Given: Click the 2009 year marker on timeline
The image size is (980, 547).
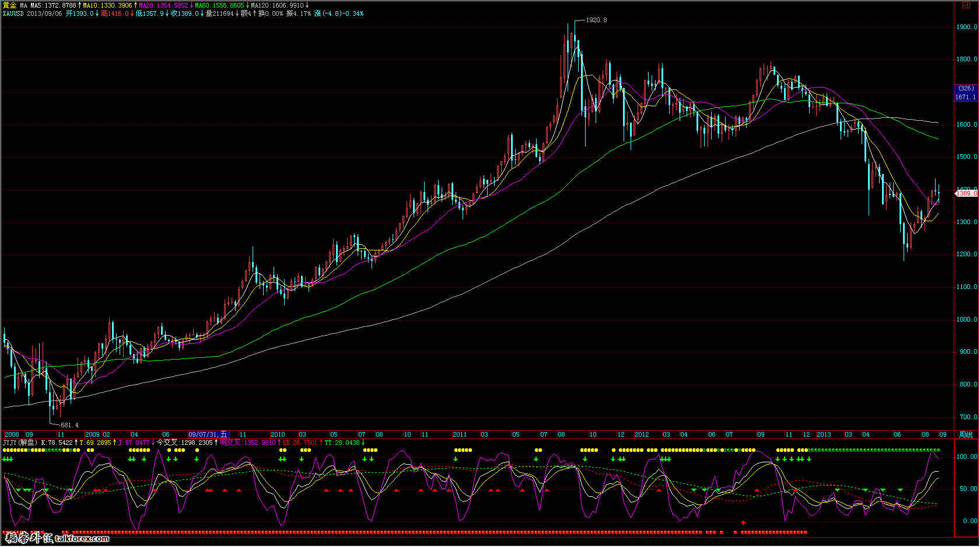Looking at the screenshot, I should pos(92,434).
